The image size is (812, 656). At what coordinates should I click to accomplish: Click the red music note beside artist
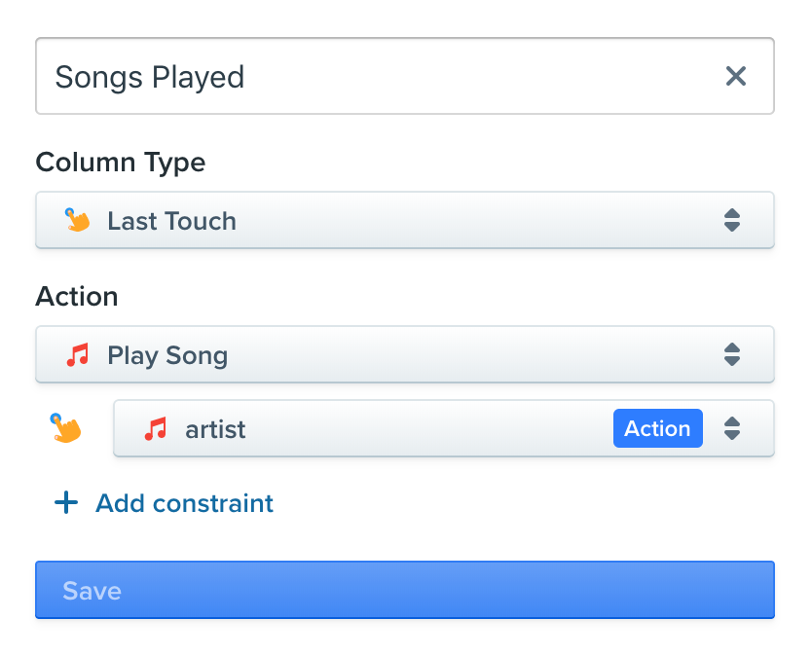click(155, 428)
